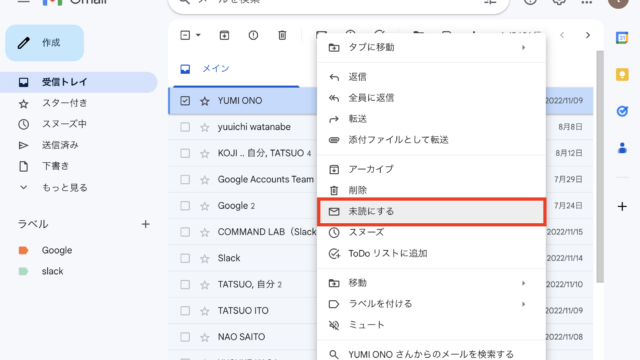The width and height of the screenshot is (640, 360).
Task: Check the Google Accounts Team email checkbox
Action: [185, 179]
